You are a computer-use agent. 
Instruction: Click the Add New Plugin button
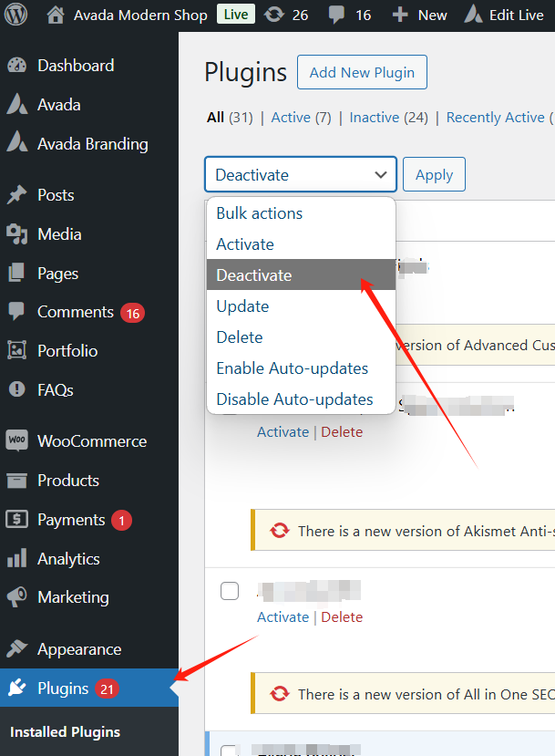coord(362,73)
